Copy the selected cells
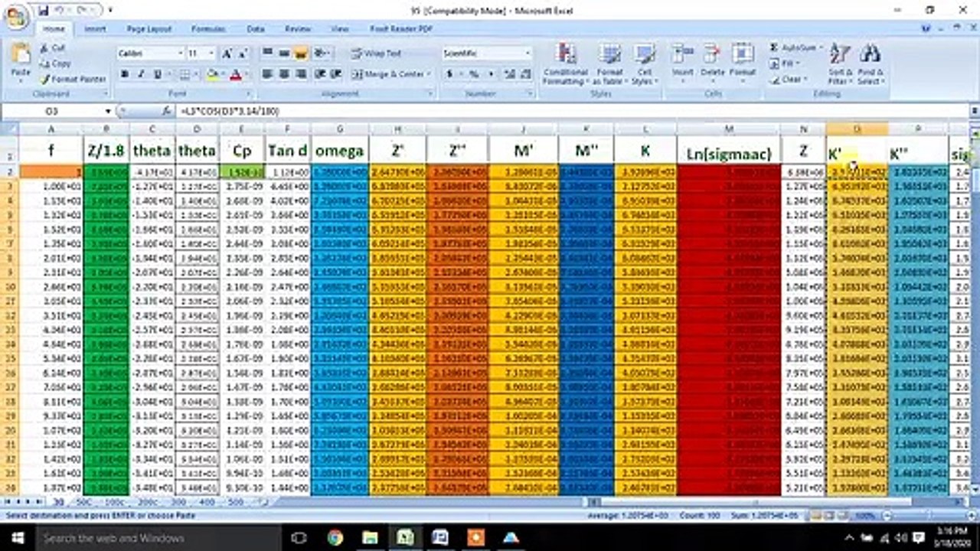 pyautogui.click(x=56, y=64)
